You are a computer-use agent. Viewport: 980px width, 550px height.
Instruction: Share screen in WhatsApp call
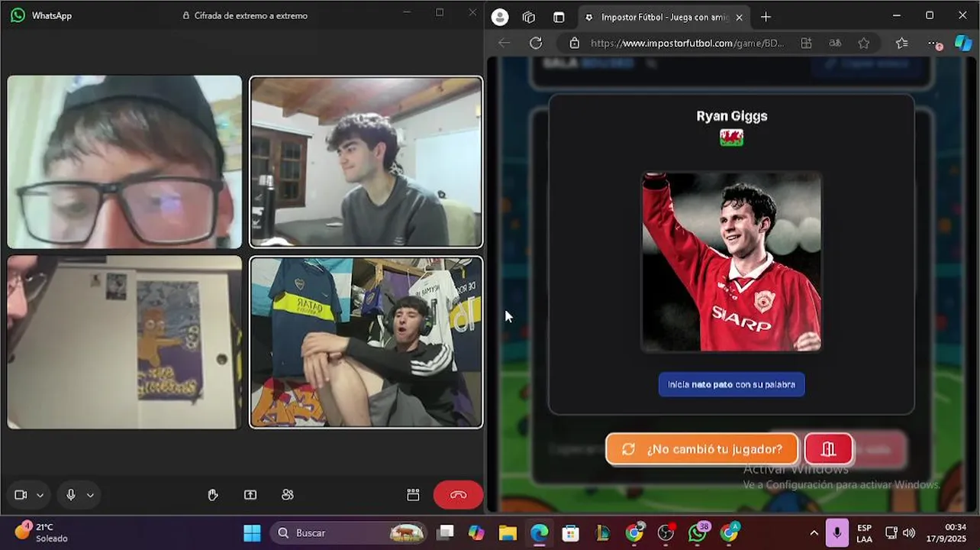pyautogui.click(x=250, y=495)
